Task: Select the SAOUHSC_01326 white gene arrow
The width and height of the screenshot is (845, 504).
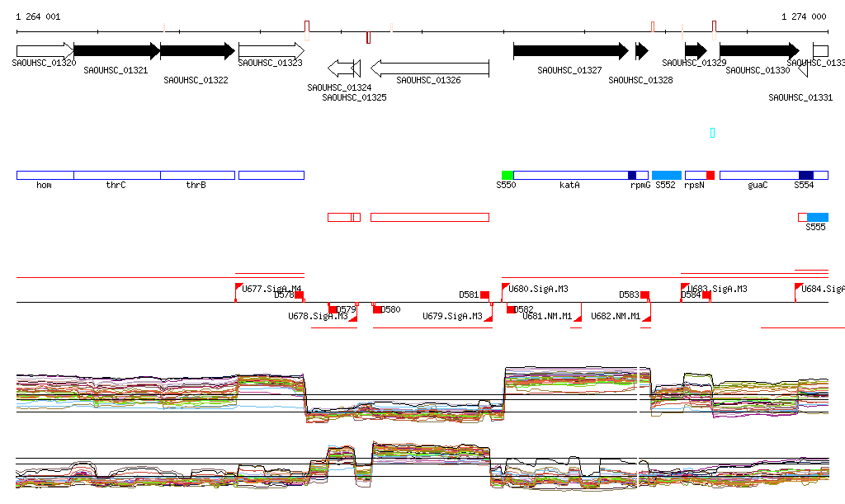Action: pyautogui.click(x=430, y=68)
